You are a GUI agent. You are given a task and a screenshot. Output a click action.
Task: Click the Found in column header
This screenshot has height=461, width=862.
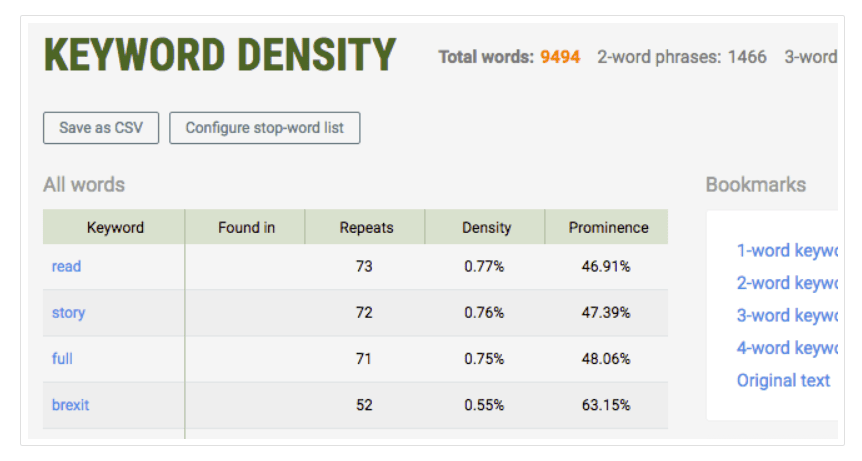coord(245,227)
